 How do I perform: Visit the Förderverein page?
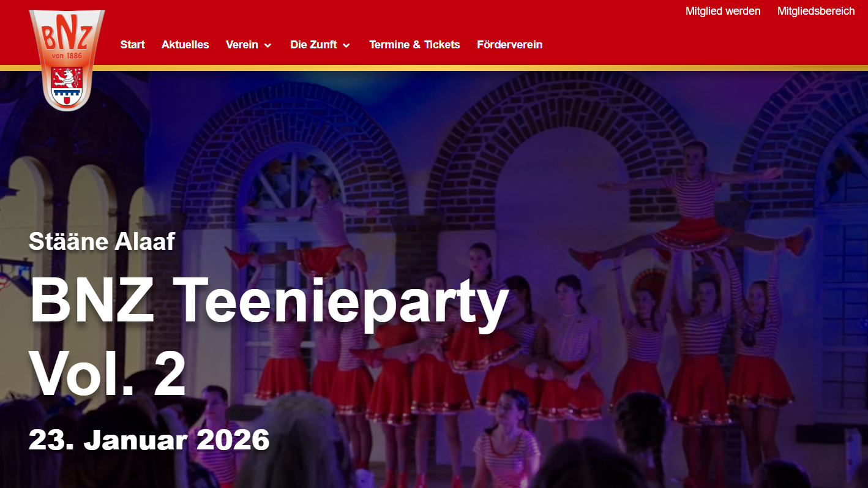point(510,45)
